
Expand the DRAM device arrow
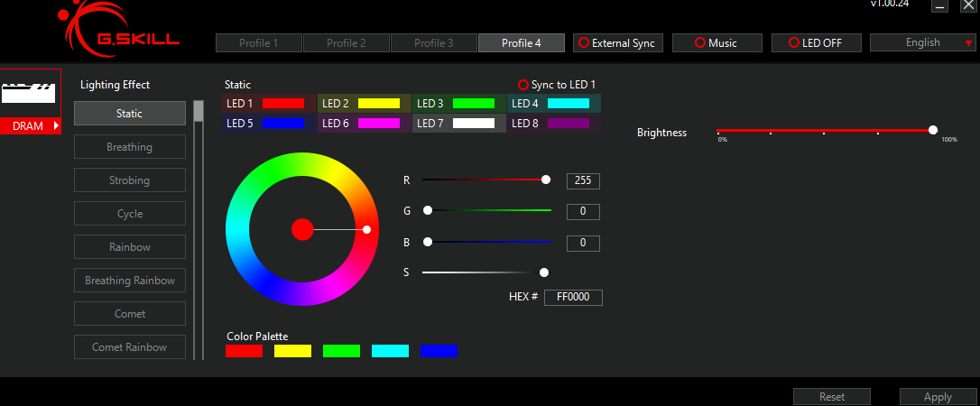coord(56,126)
